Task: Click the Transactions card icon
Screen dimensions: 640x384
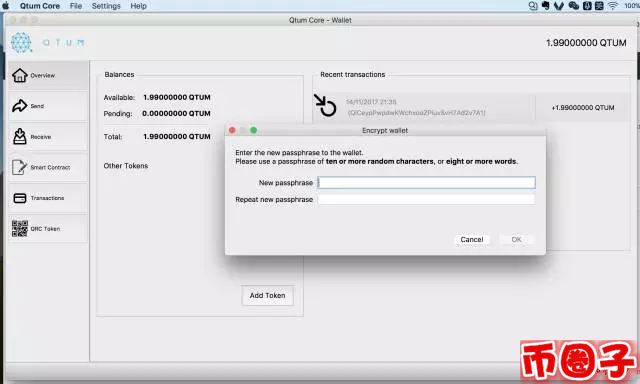Action: pos(20,198)
